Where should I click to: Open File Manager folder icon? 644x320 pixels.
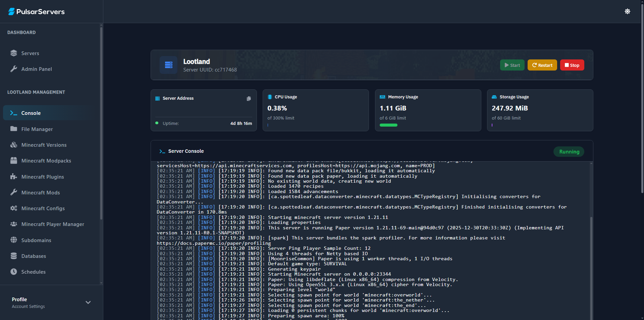click(x=14, y=129)
